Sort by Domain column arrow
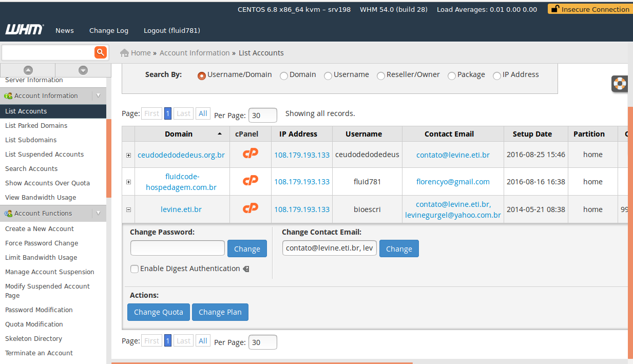 (x=220, y=134)
